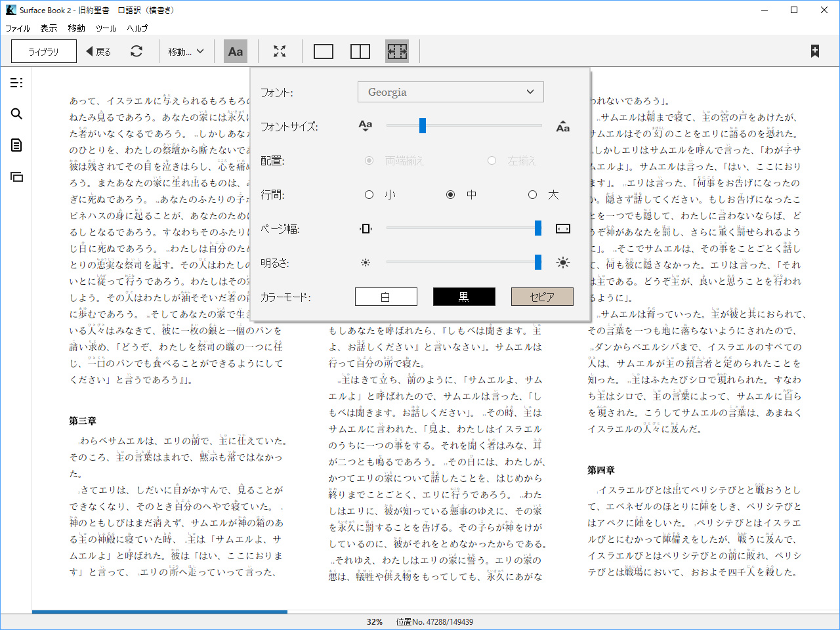Select large line spacing 大
The height and width of the screenshot is (630, 840).
point(532,194)
